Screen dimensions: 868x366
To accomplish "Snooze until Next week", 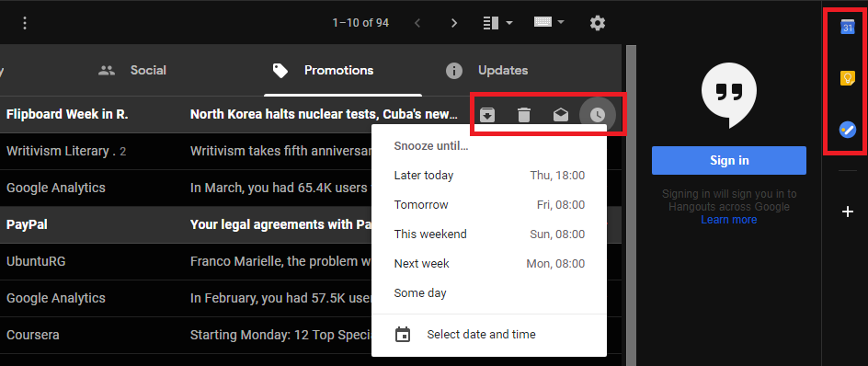I will coord(489,264).
